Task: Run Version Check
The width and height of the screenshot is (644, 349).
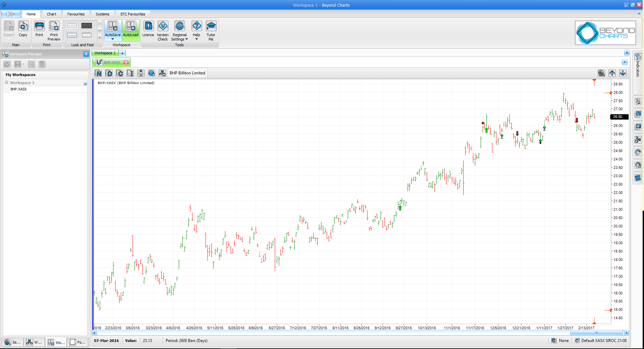Action: (x=163, y=31)
